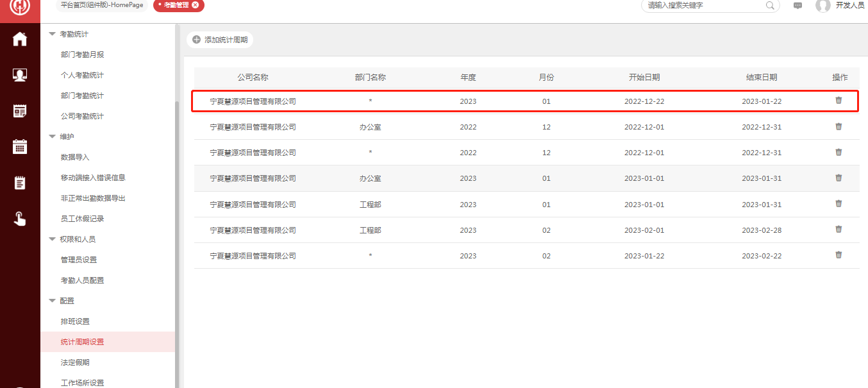Image resolution: width=868 pixels, height=388 pixels.
Task: Collapse the 配置 tree group
Action: click(53, 301)
